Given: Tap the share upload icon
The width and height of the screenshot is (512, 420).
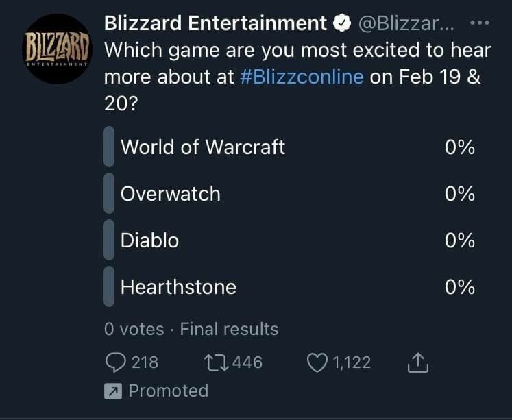Looking at the screenshot, I should [x=417, y=363].
